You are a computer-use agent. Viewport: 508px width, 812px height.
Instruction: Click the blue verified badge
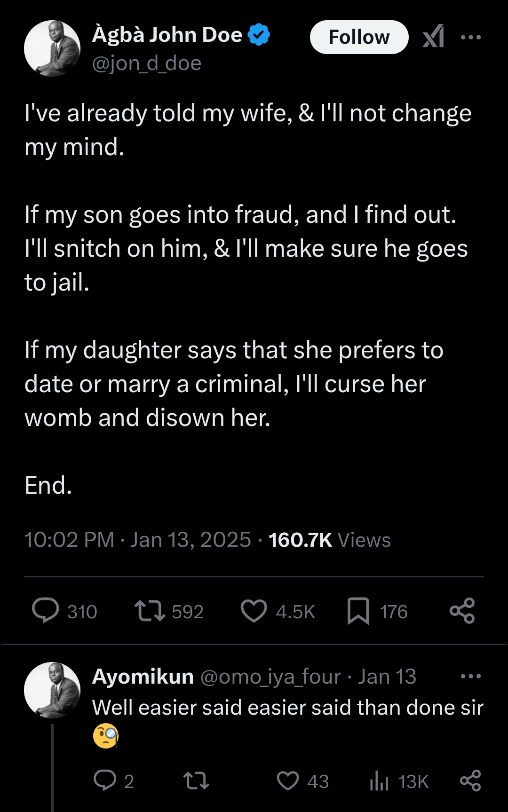point(259,35)
